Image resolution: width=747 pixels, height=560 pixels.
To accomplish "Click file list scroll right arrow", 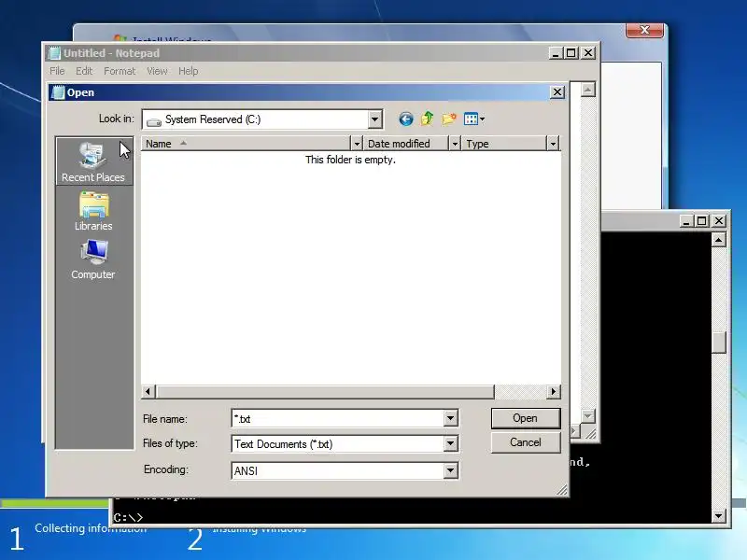I will (x=553, y=391).
